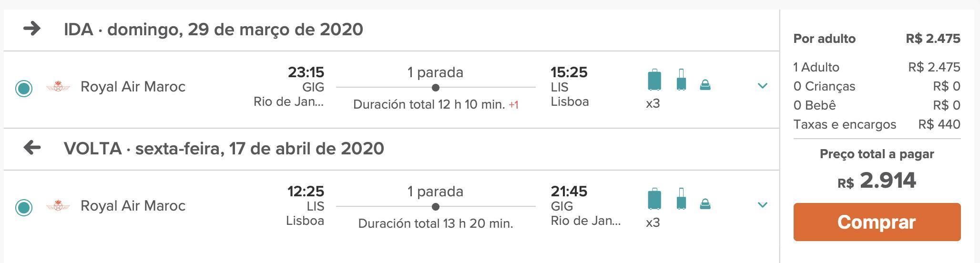The height and width of the screenshot is (263, 980).
Task: Expand the outbound flight details chevron
Action: (x=763, y=86)
